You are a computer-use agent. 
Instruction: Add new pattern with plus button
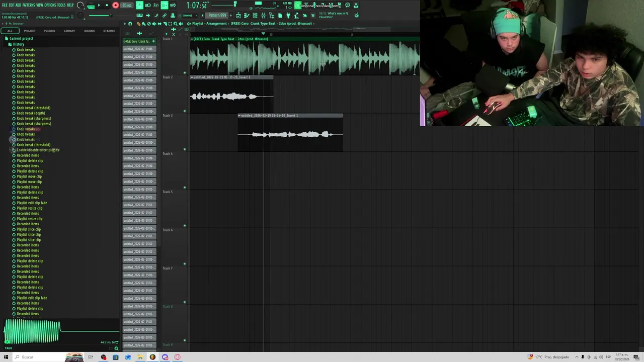(231, 15)
